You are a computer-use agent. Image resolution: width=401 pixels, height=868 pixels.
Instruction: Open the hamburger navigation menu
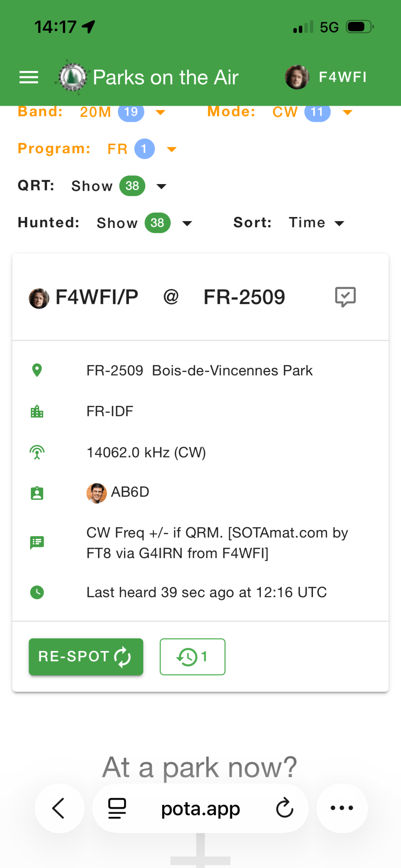29,77
